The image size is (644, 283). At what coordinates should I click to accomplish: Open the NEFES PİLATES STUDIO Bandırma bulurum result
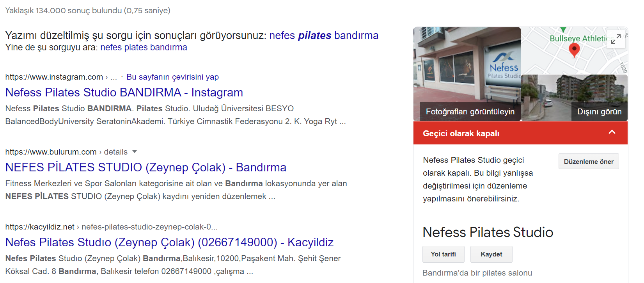point(146,167)
